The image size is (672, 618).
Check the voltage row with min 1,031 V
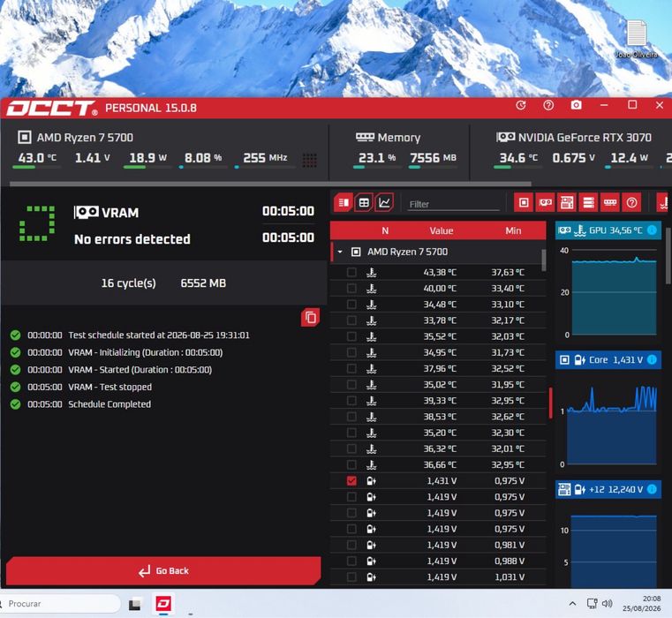point(351,577)
